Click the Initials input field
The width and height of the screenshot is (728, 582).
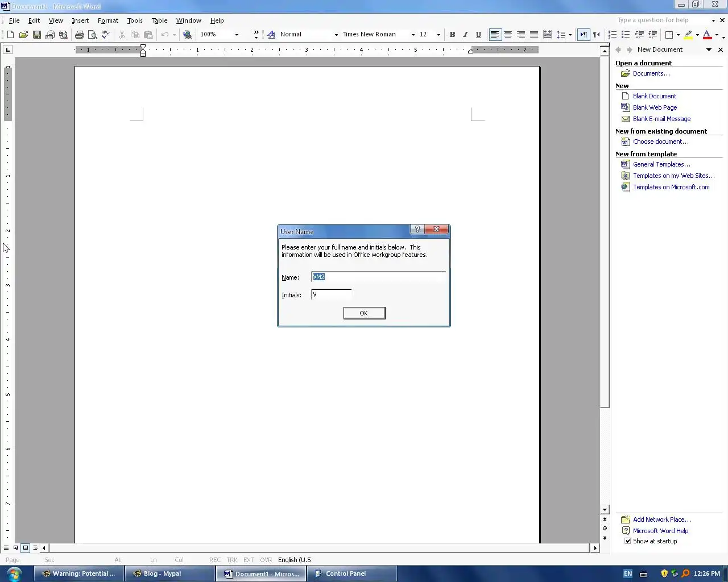tap(332, 294)
